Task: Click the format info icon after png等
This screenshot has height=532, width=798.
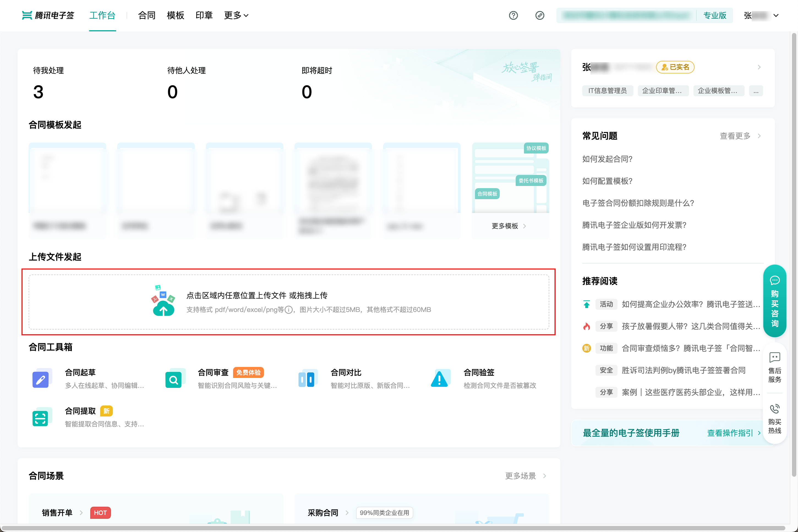Action: click(288, 310)
